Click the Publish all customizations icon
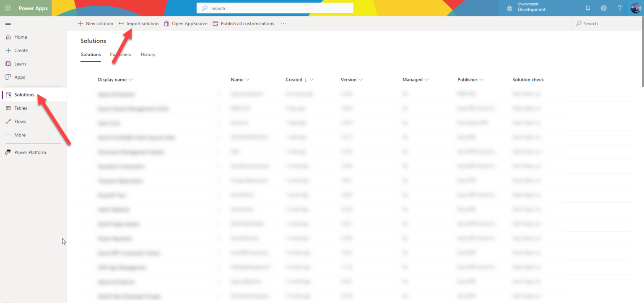644x303 pixels. coord(216,24)
